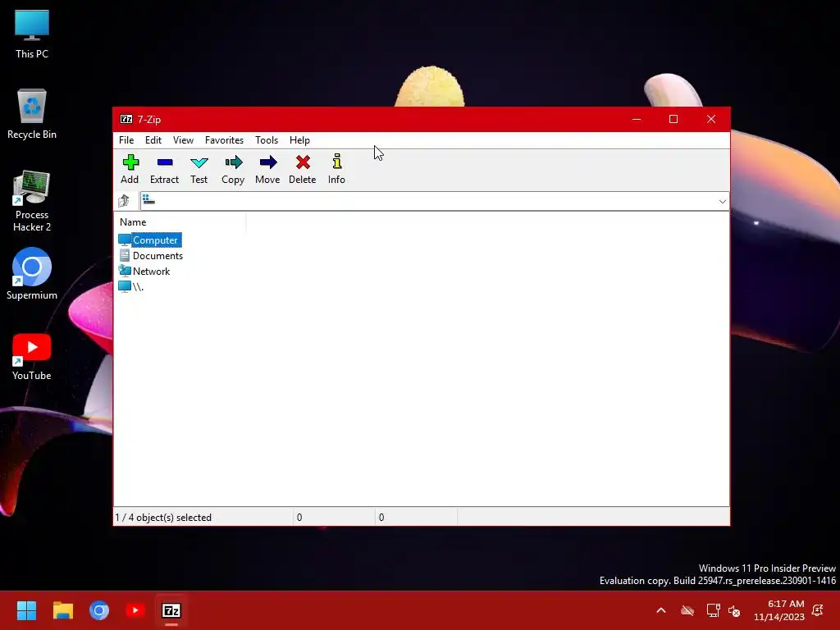This screenshot has height=630, width=840.
Task: Open the Help menu
Action: pyautogui.click(x=299, y=139)
